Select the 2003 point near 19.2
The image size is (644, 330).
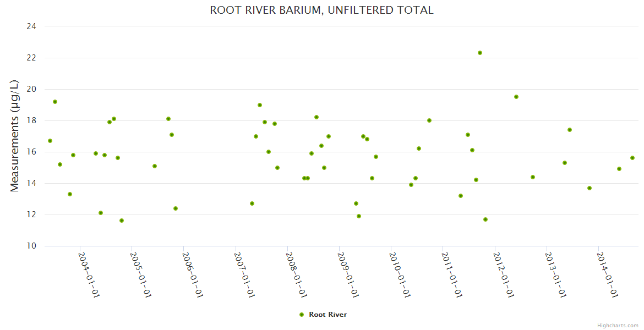(x=55, y=102)
